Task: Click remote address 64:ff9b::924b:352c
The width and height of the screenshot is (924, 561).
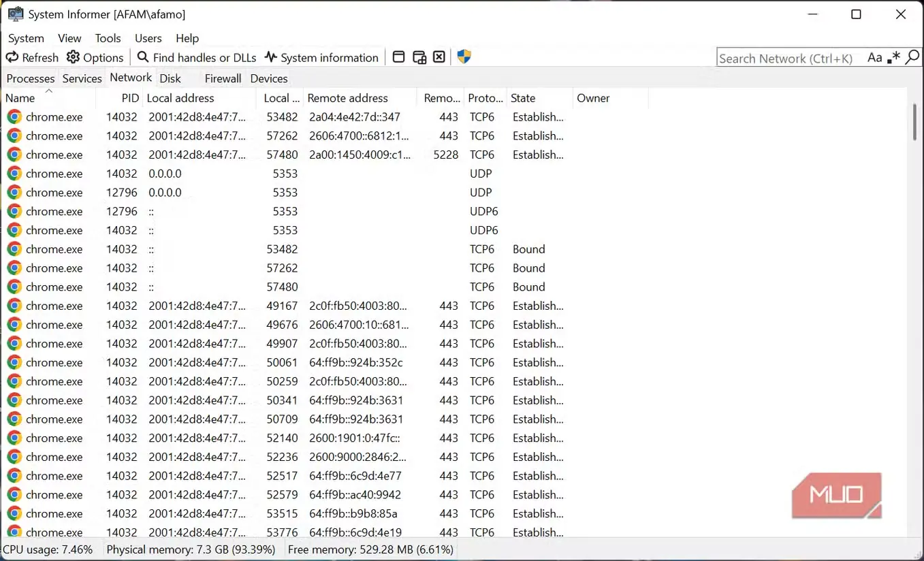Action: [x=356, y=362]
